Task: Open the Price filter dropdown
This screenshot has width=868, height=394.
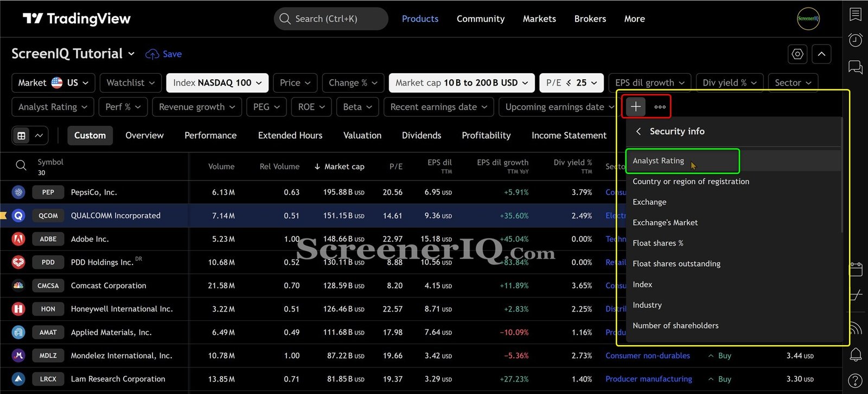Action: click(x=295, y=82)
